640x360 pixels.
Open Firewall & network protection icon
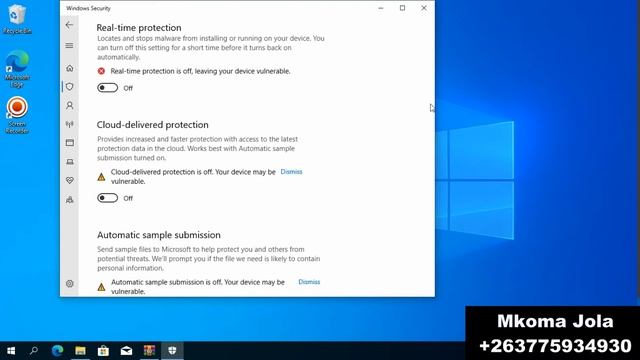tap(70, 124)
